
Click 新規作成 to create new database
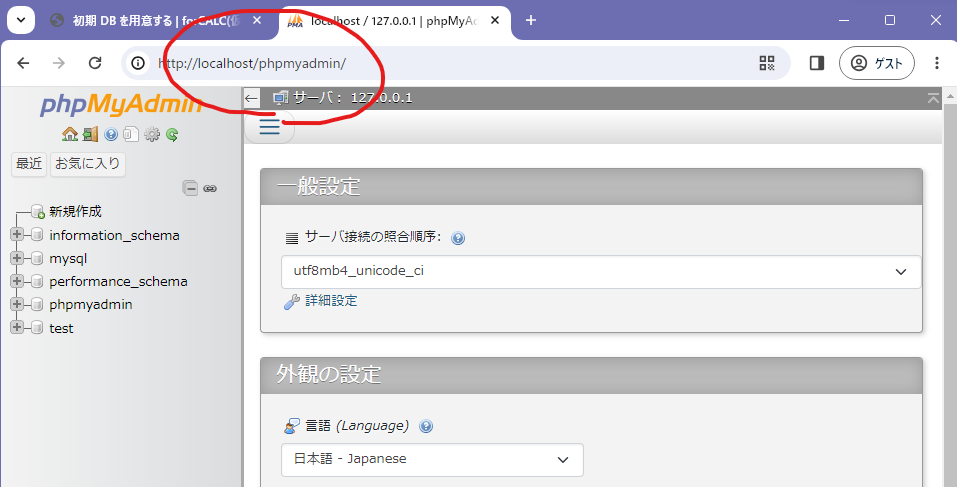pos(75,211)
